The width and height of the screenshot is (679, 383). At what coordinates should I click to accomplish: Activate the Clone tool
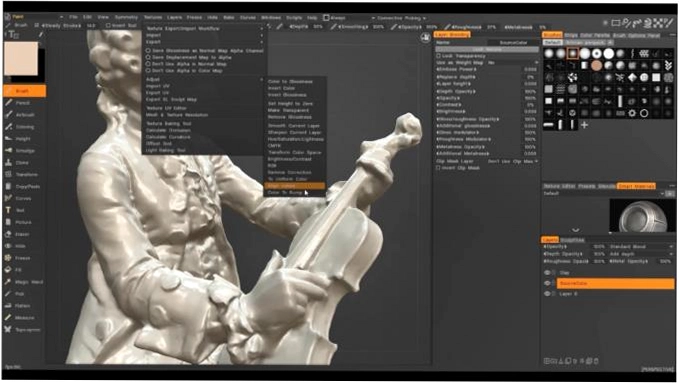(23, 162)
